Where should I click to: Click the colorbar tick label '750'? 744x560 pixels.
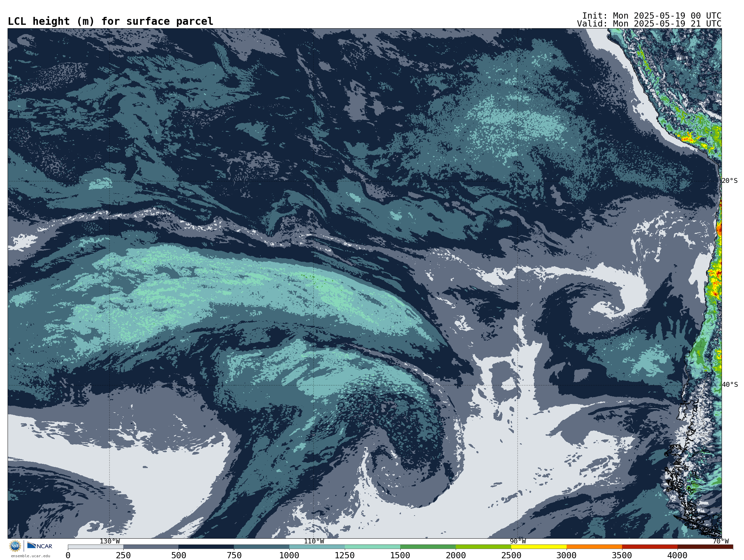click(x=234, y=556)
